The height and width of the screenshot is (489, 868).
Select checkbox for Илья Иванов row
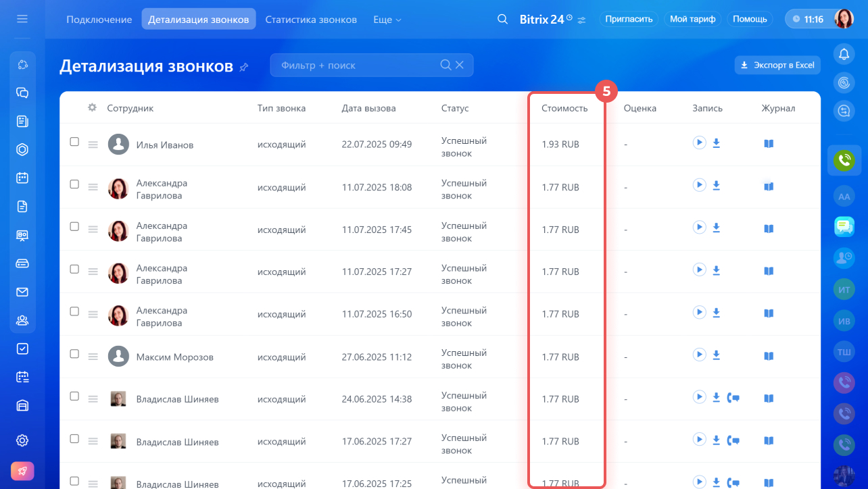[74, 142]
